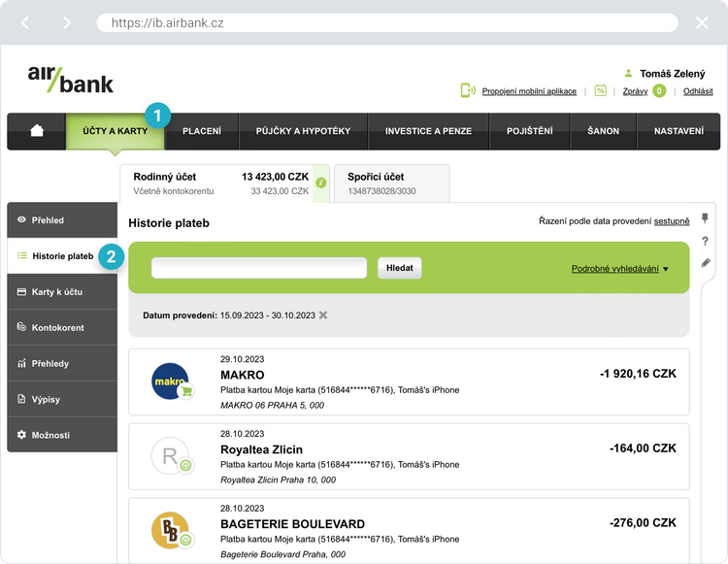Open Možnosti gear option in sidebar
Viewport: 728px width, 564px height.
(62, 435)
